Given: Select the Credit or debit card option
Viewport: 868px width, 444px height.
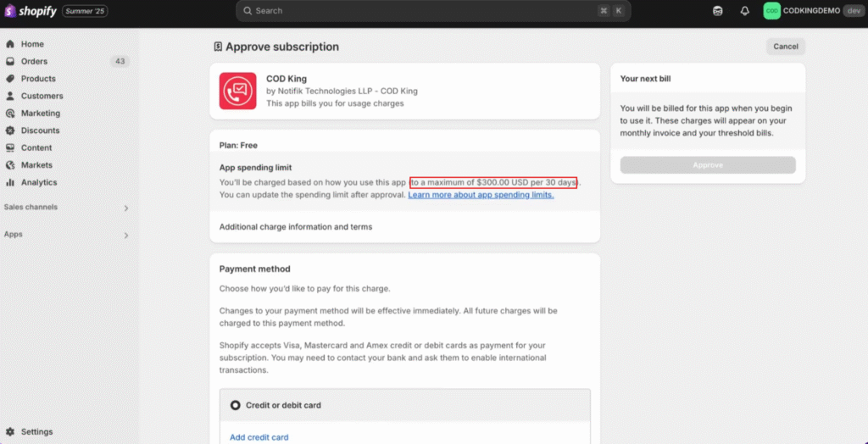Looking at the screenshot, I should [236, 405].
